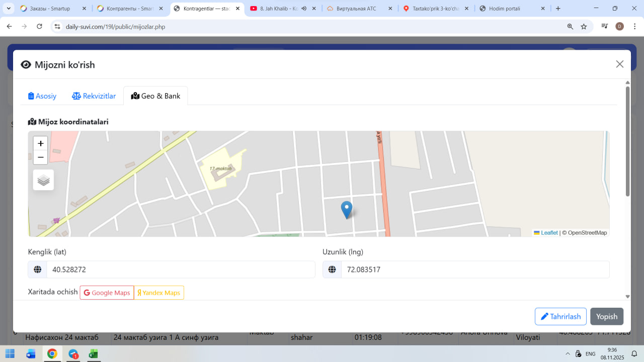
Task: Bookmark this page with star icon
Action: 584,27
